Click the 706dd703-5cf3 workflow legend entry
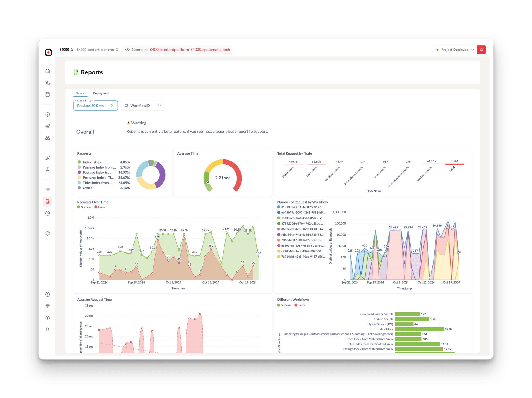This screenshot has width=532, height=398. (x=301, y=240)
